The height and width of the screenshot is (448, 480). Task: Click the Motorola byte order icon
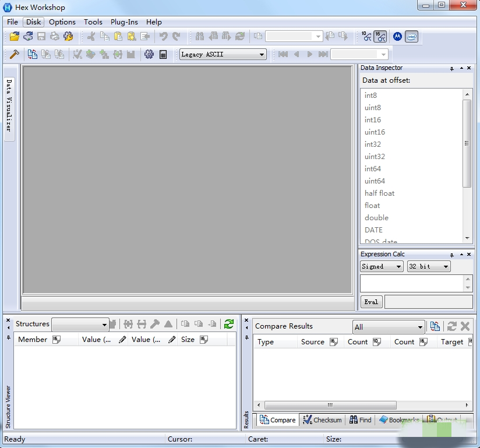click(397, 36)
